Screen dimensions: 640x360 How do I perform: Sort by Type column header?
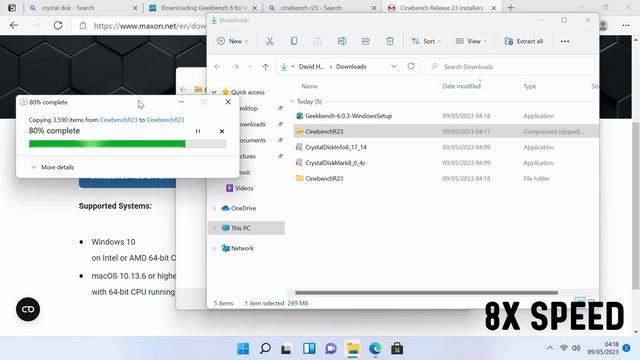click(x=530, y=86)
